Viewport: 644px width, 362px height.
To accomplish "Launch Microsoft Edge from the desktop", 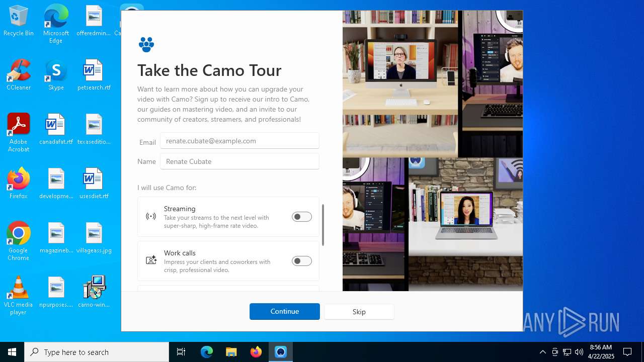I will [56, 24].
